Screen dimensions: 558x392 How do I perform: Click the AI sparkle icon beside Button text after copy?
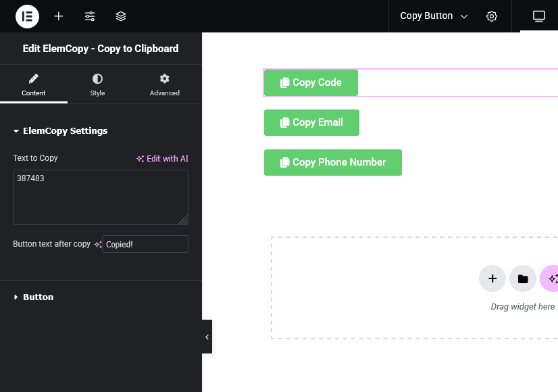coord(98,245)
